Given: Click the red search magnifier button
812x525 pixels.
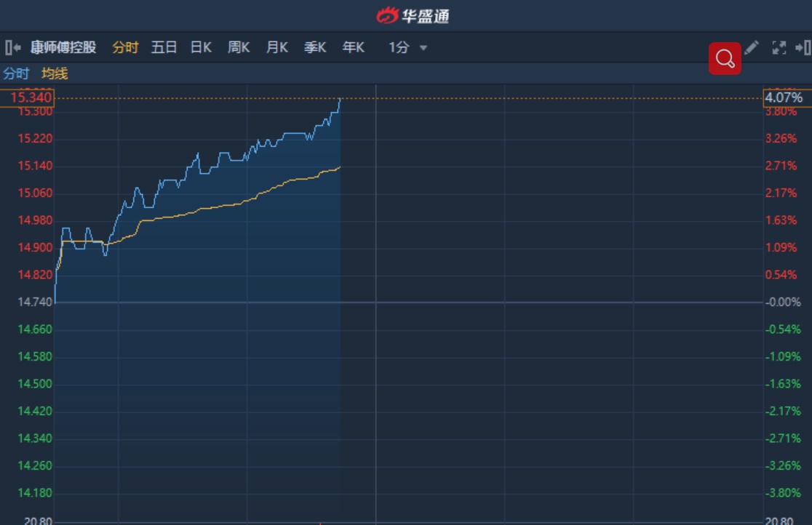Looking at the screenshot, I should tap(725, 58).
